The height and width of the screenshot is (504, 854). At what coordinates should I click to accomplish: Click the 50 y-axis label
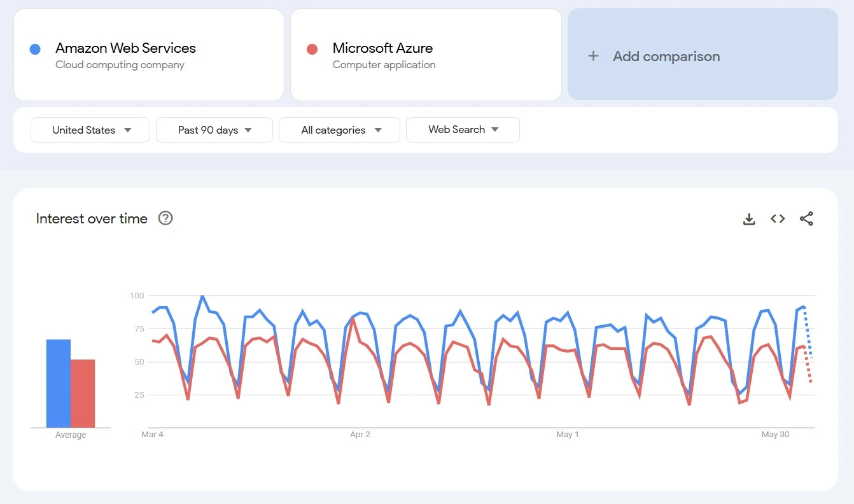click(139, 362)
